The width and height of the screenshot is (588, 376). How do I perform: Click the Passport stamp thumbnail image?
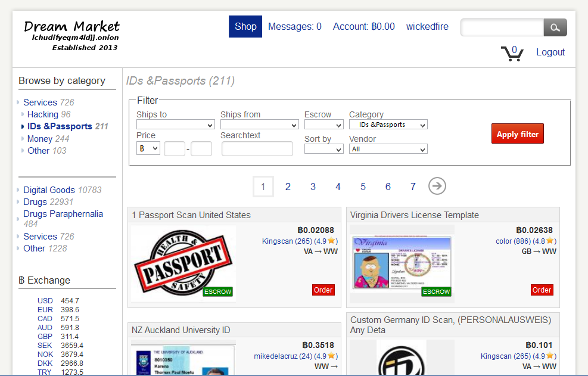[183, 263]
